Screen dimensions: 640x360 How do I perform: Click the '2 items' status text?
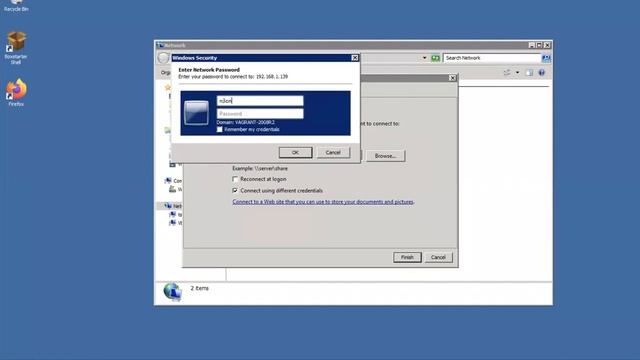point(200,288)
